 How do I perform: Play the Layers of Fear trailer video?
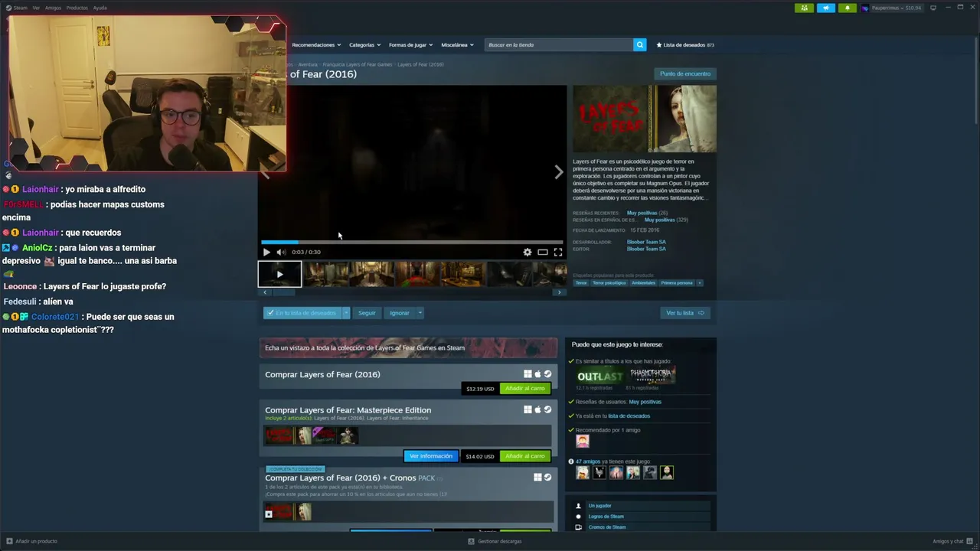tap(266, 252)
